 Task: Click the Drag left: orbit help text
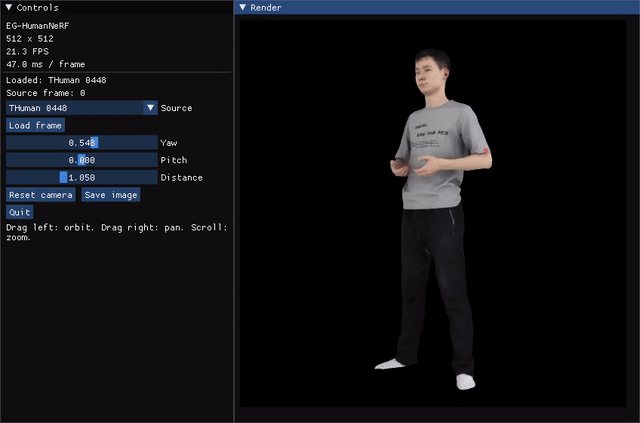(117, 232)
